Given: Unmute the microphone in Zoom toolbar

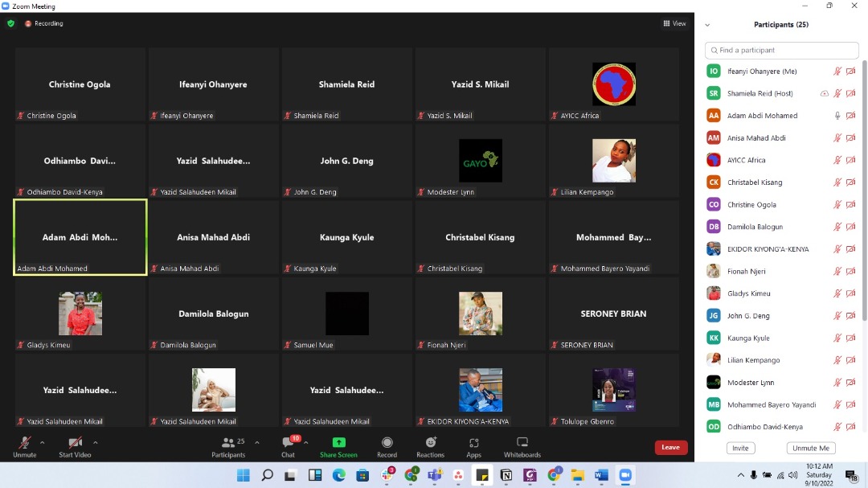Looking at the screenshot, I should [24, 447].
